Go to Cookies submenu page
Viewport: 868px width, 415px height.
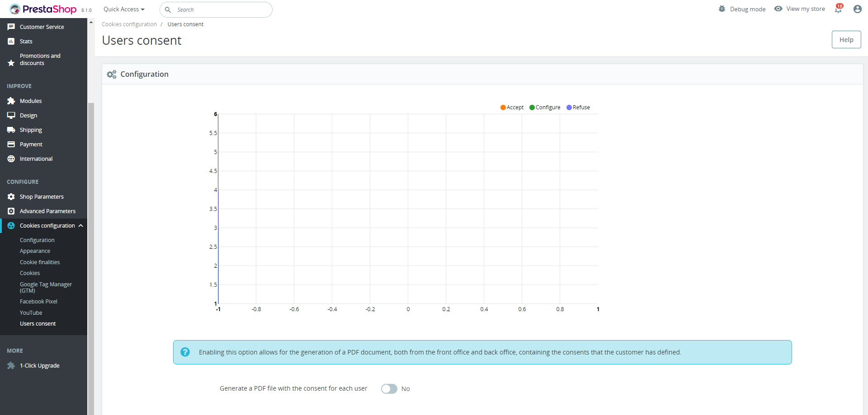pyautogui.click(x=30, y=273)
